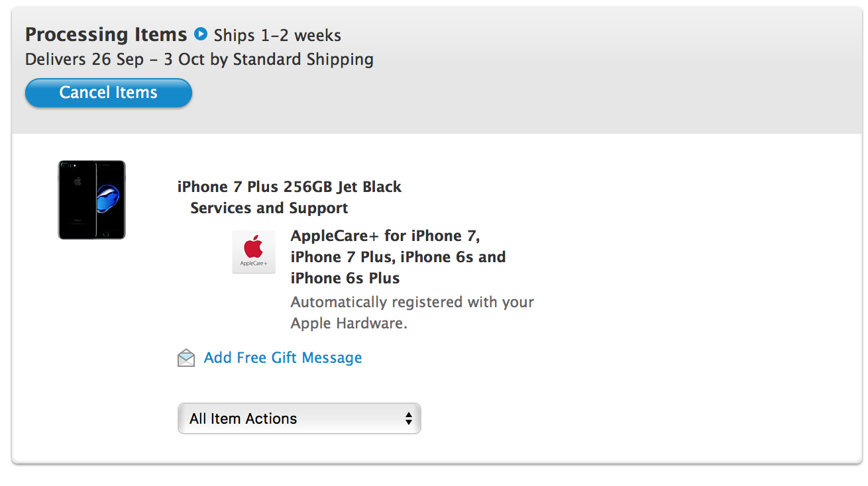
Task: Click the up-down arrows on All Item Actions
Action: click(409, 418)
